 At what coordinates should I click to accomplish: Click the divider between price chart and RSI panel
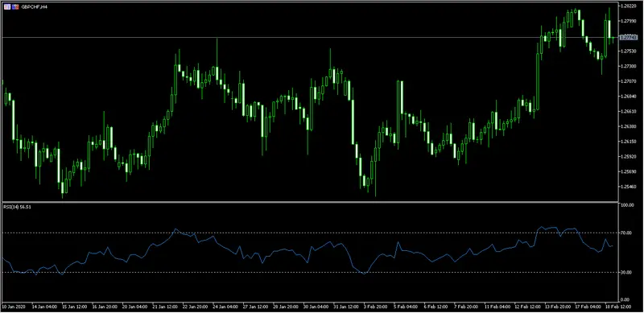(x=310, y=202)
